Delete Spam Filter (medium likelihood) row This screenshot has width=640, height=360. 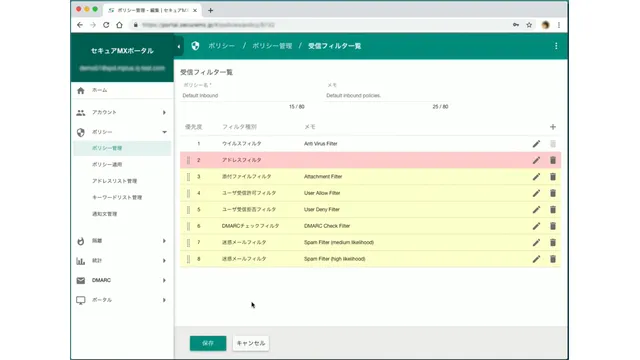click(553, 242)
